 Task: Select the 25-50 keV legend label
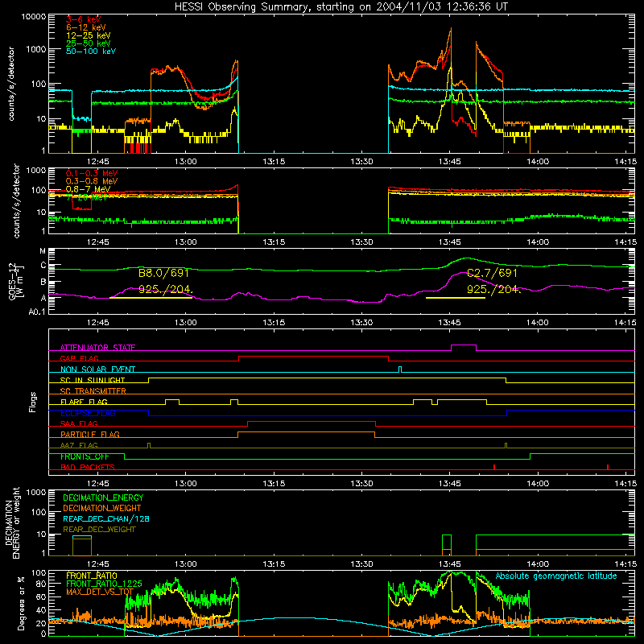(88, 43)
